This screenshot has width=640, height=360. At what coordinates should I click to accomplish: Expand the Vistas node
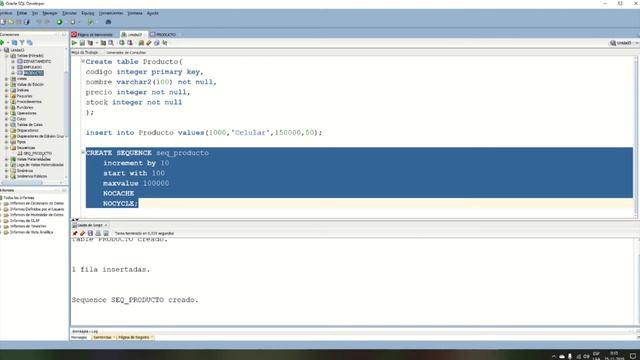click(7, 79)
